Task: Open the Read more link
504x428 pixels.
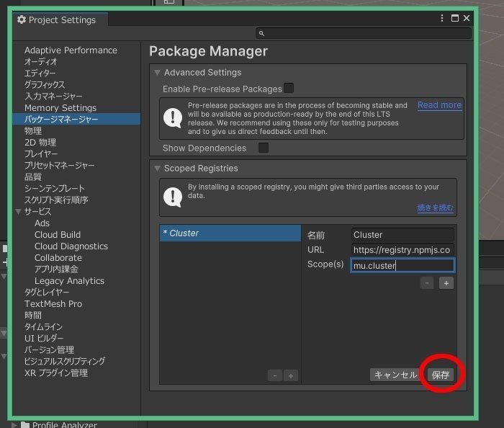Action: point(439,105)
